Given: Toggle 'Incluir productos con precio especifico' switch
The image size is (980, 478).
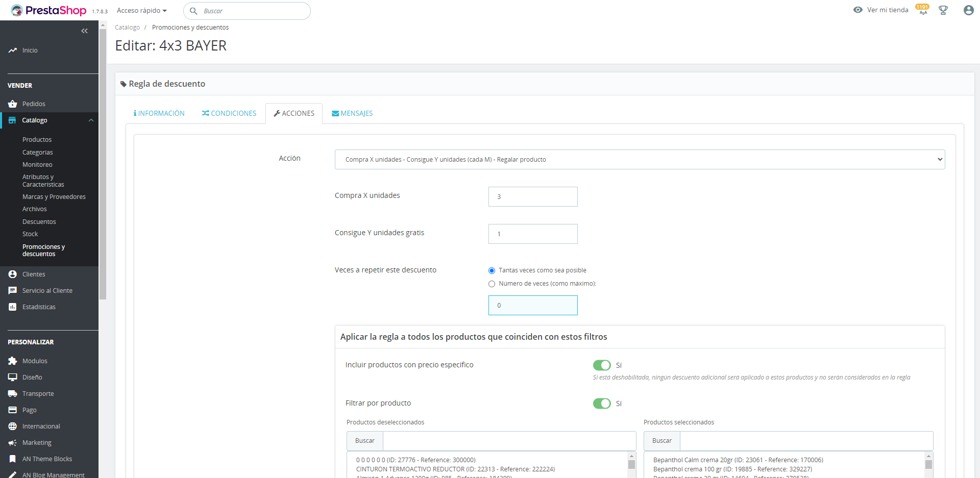Looking at the screenshot, I should (602, 365).
